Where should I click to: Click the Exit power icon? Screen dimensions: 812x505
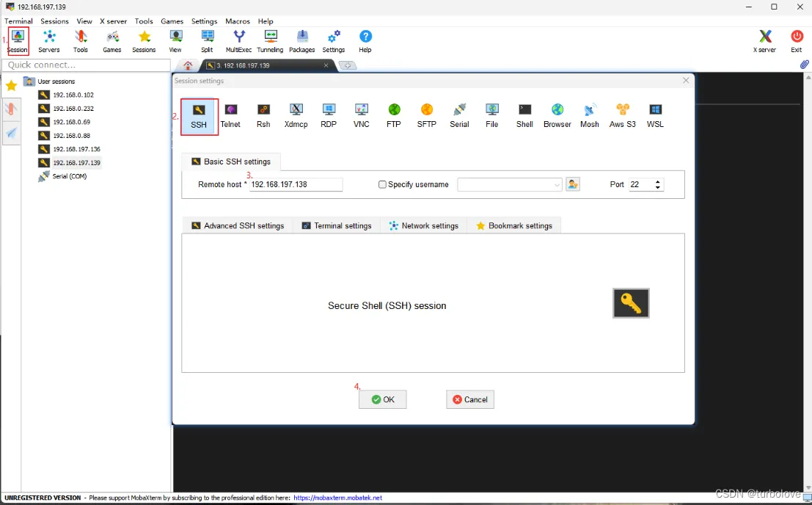tap(797, 41)
